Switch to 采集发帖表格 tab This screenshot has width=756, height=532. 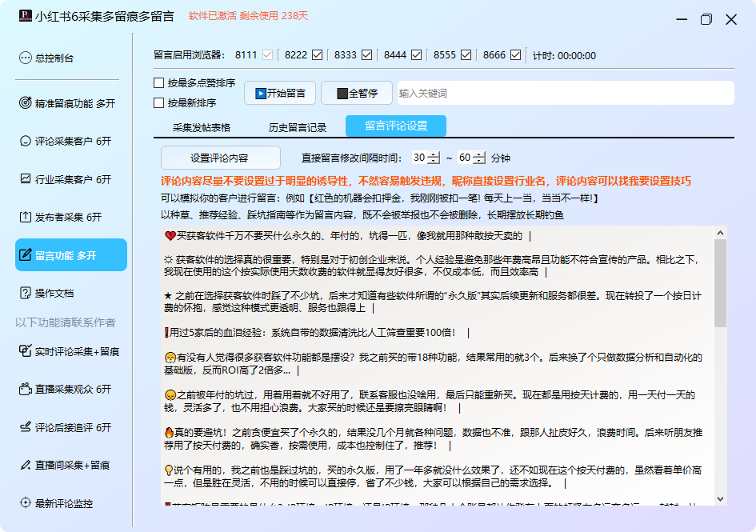coord(202,126)
